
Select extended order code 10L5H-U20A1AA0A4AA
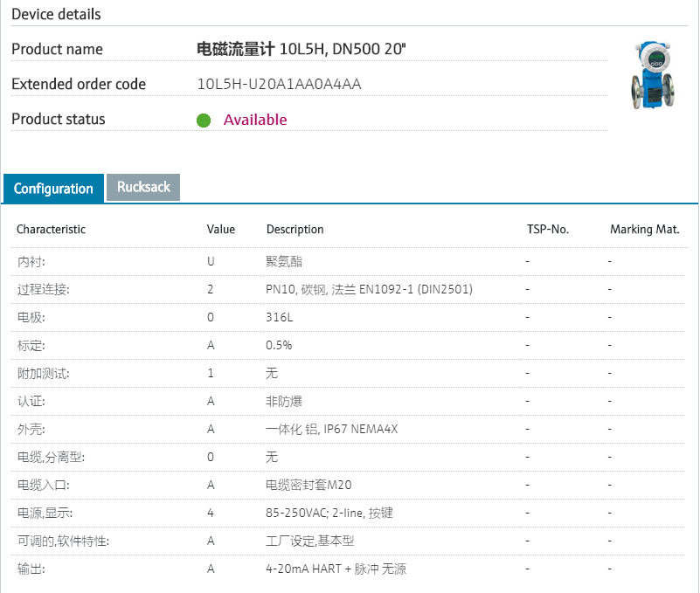(279, 85)
